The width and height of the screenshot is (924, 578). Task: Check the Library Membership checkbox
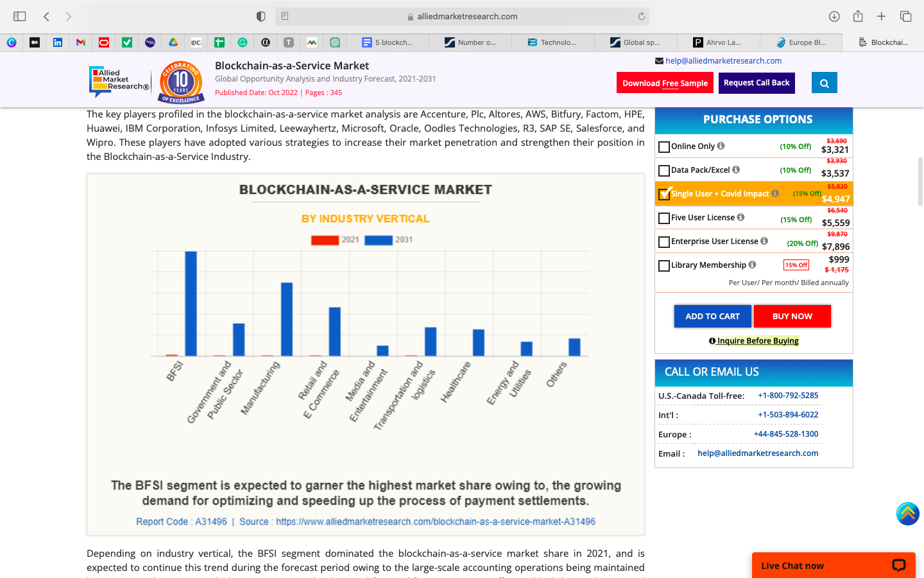click(664, 266)
